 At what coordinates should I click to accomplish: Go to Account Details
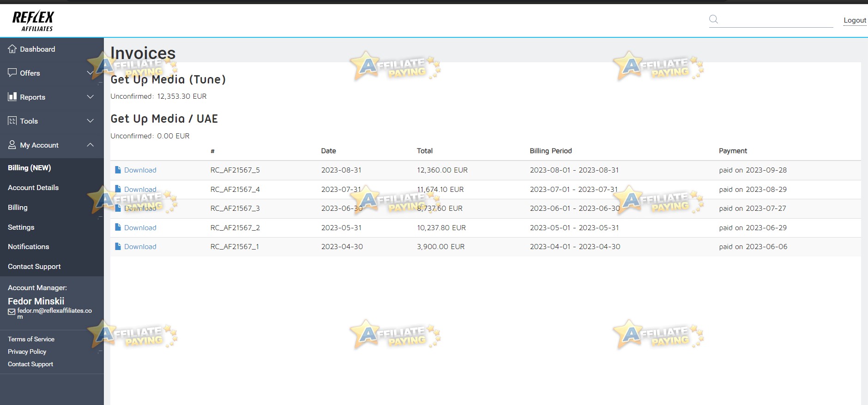click(33, 188)
